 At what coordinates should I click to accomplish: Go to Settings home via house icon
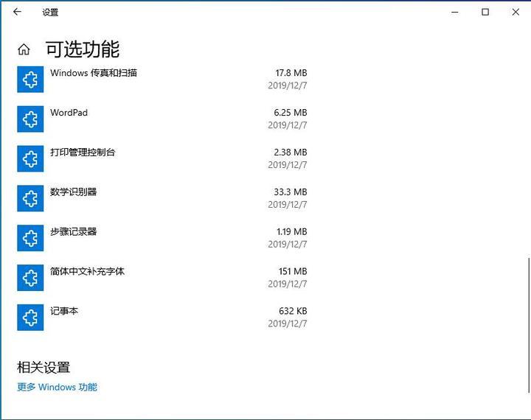[x=24, y=50]
